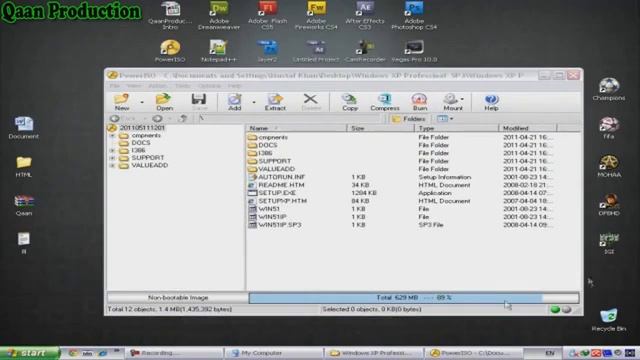Click the Total 629 MB capacity bar
The image size is (640, 360).
[x=413, y=298]
